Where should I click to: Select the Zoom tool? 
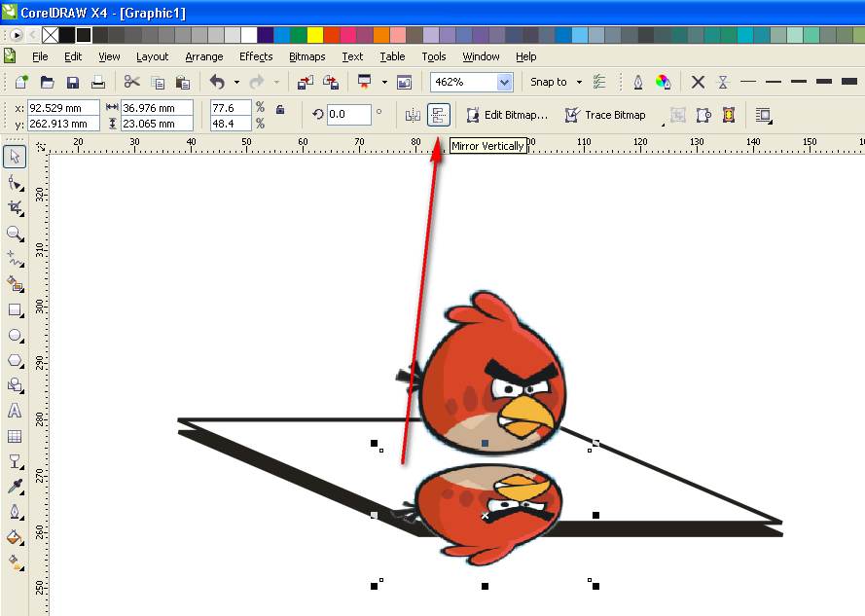[x=15, y=234]
